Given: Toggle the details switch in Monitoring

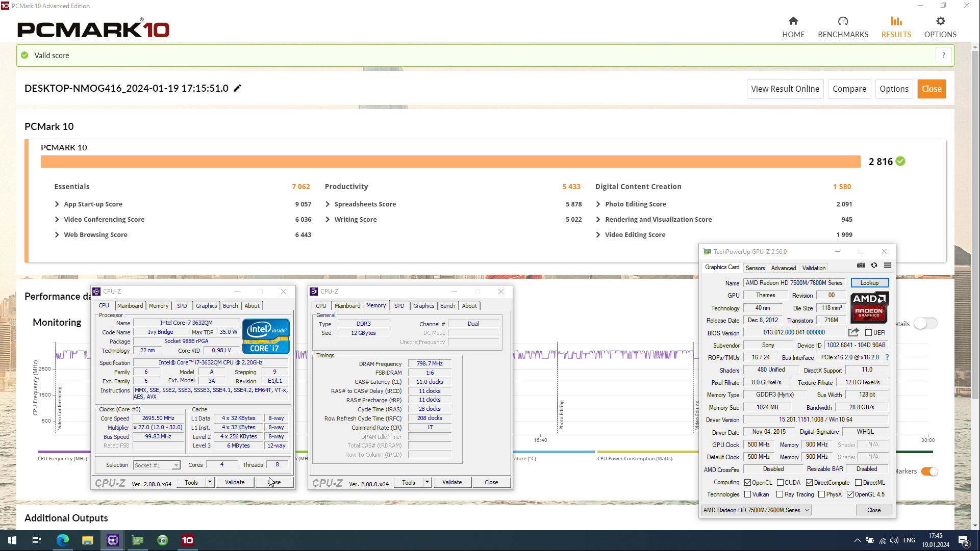Looking at the screenshot, I should [x=925, y=324].
